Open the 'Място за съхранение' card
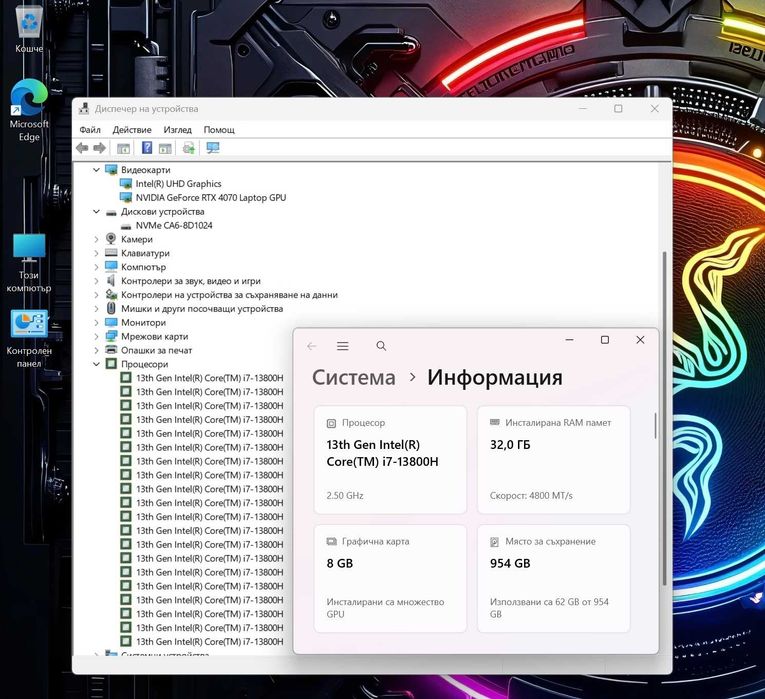 [554, 579]
